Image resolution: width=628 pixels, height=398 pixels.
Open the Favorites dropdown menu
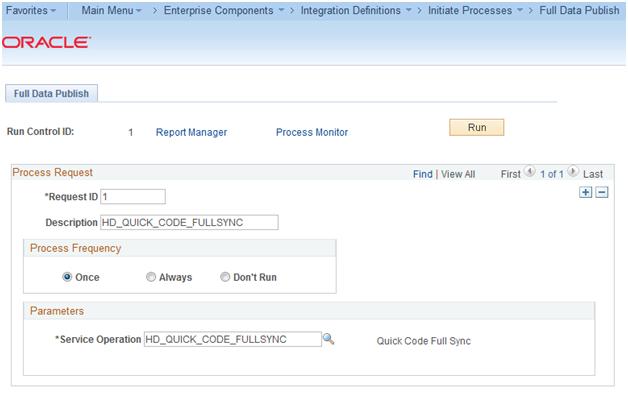click(x=31, y=10)
